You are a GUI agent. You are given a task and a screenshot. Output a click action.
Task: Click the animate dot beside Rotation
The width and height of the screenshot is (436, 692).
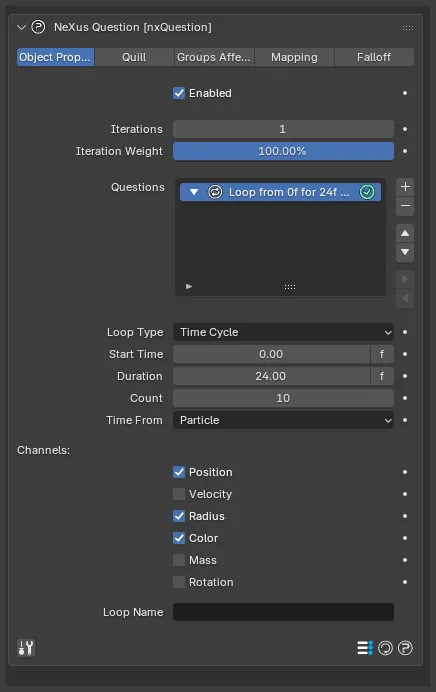pyautogui.click(x=405, y=583)
